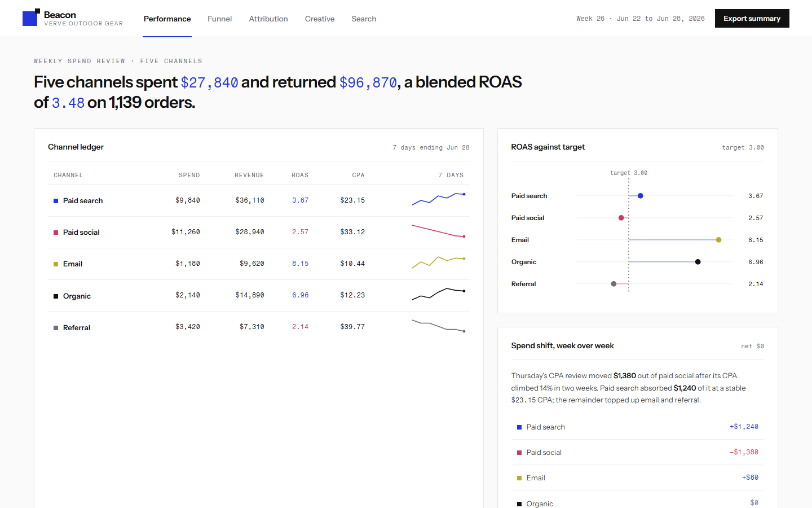Open the Creative tab

(x=320, y=19)
